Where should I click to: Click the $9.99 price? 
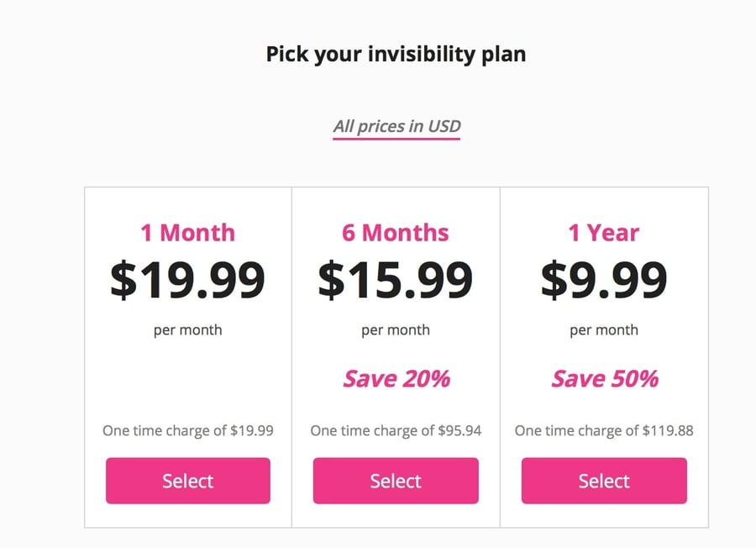[x=604, y=279]
